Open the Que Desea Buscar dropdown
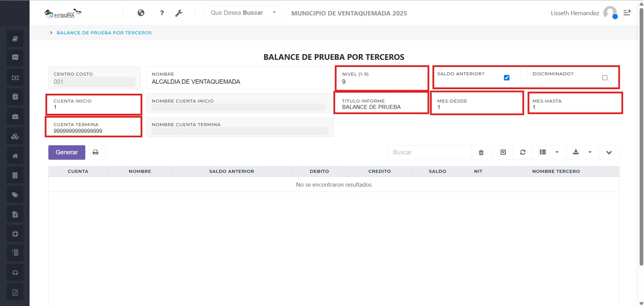Viewport: 644px width, 306px height. (x=242, y=13)
